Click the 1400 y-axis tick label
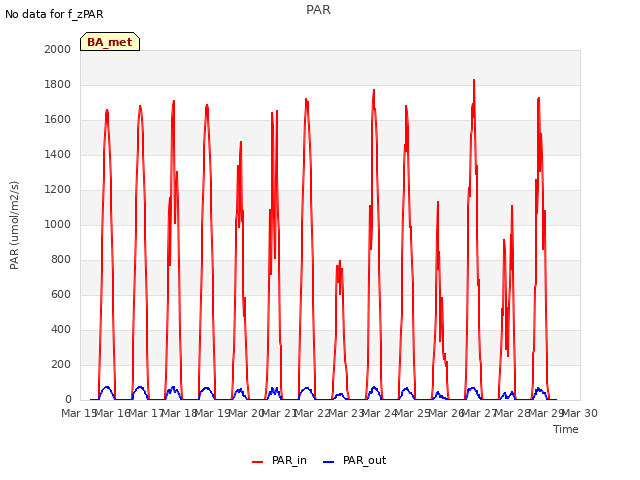Screen dimensions: 640x480 (58, 154)
